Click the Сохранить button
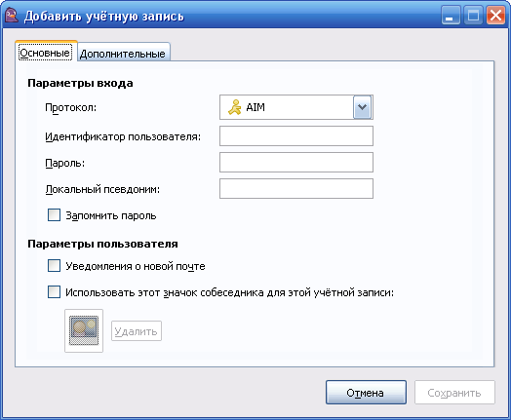The image size is (511, 420). (454, 393)
